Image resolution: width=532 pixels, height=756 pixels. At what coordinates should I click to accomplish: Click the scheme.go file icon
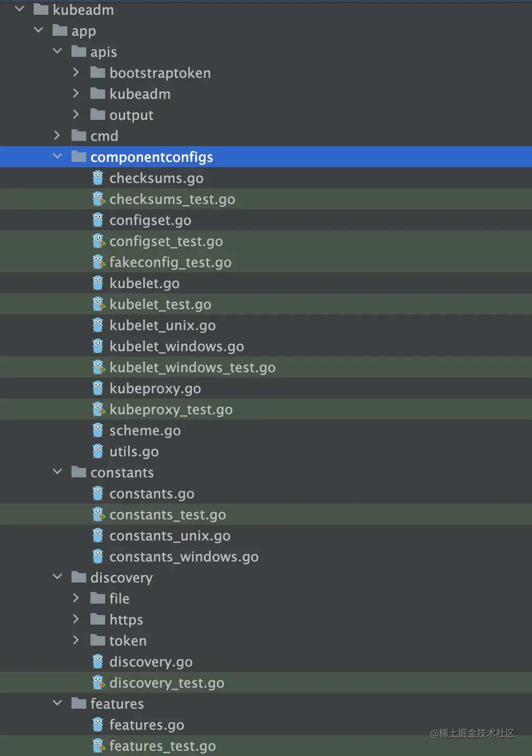click(98, 430)
